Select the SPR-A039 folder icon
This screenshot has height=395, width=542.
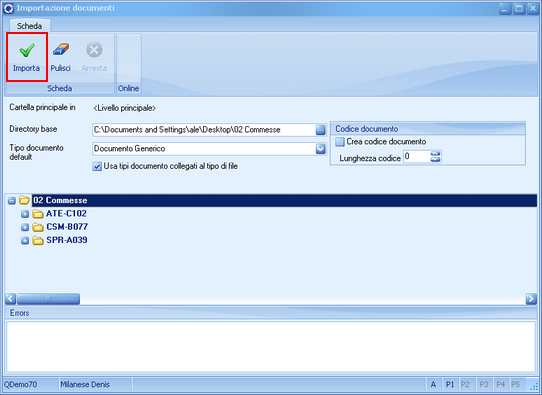coord(38,240)
